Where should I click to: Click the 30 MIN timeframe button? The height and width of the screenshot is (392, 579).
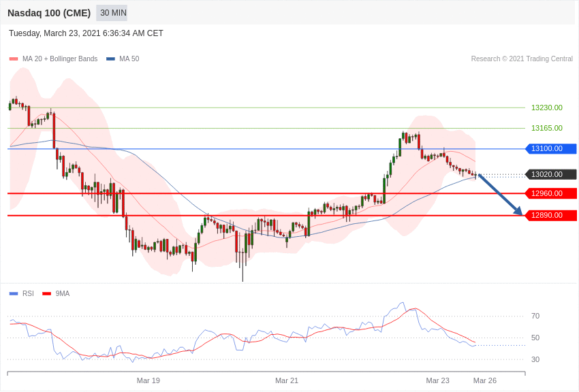[x=112, y=13]
